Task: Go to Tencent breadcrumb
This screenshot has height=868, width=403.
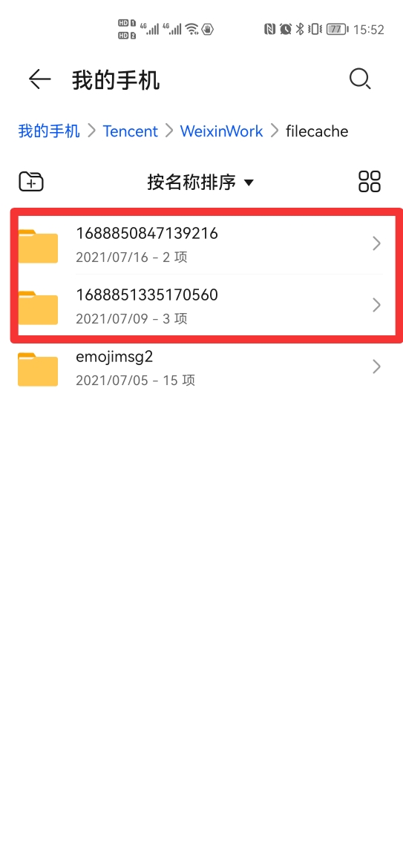Action: click(131, 131)
